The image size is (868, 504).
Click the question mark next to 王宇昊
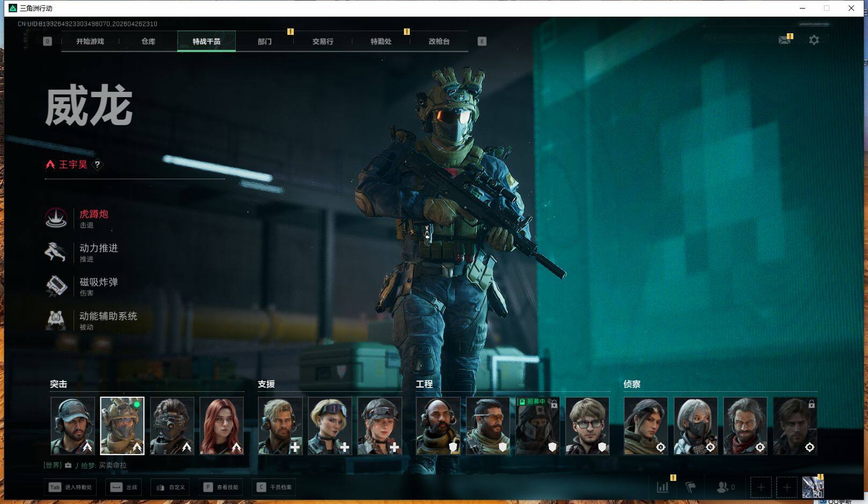click(x=97, y=165)
